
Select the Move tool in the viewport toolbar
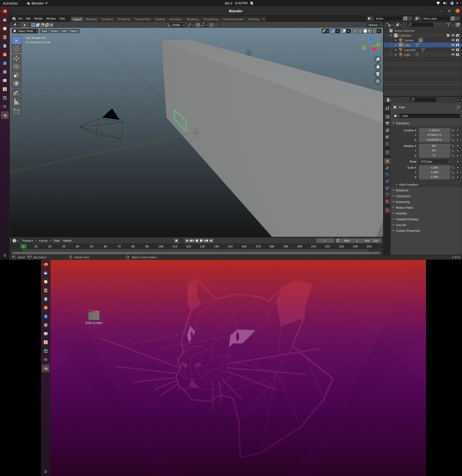click(x=17, y=58)
